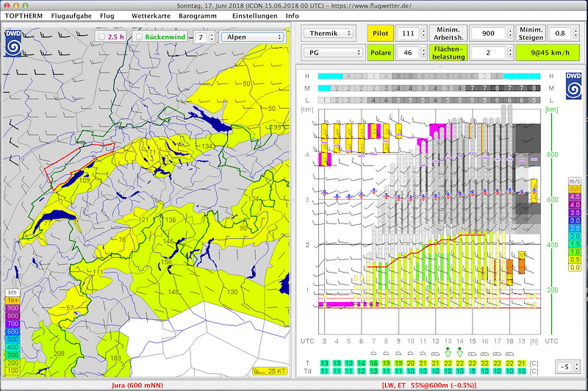The width and height of the screenshot is (588, 391).
Task: Adjust the stepper beside value 0.8
Action: click(x=576, y=33)
